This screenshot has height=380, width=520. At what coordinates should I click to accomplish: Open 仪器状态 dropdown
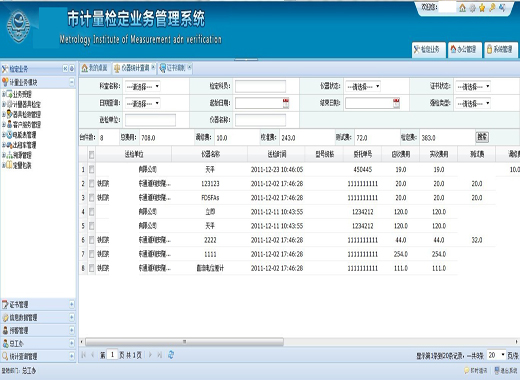pos(363,87)
